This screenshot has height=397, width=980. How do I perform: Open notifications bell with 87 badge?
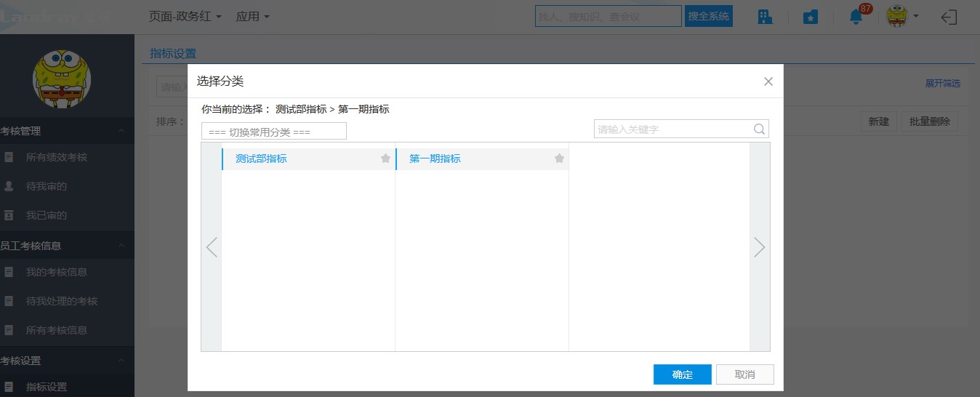click(x=856, y=17)
